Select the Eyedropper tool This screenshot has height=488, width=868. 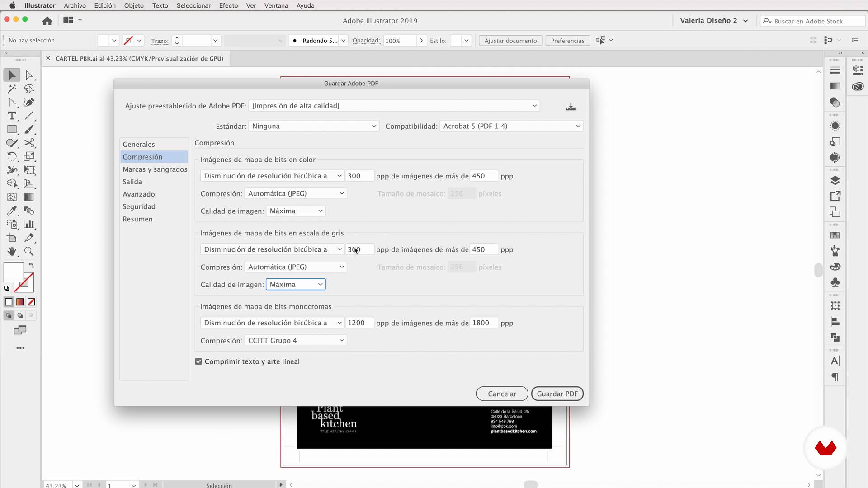12,211
